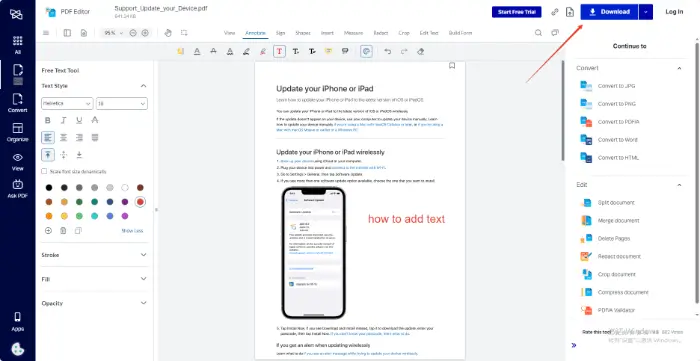
Task: Click the Download button
Action: pyautogui.click(x=609, y=12)
